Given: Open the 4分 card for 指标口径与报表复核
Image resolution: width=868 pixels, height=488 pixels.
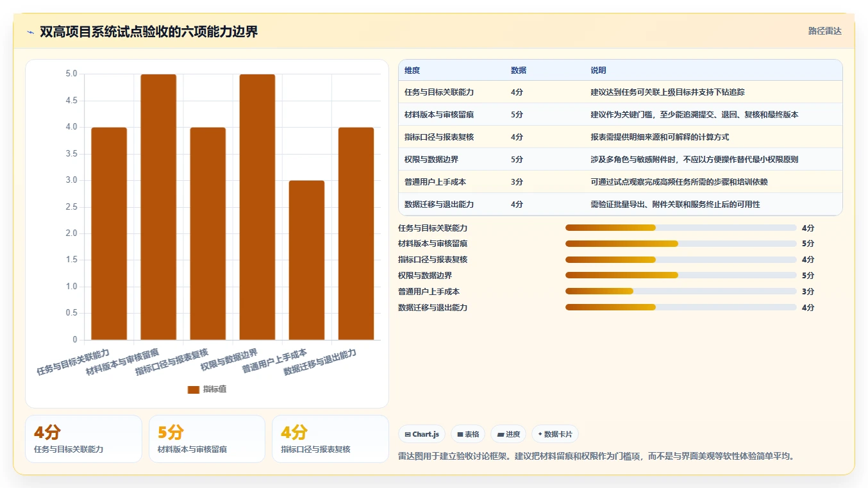Looking at the screenshot, I should [x=330, y=439].
